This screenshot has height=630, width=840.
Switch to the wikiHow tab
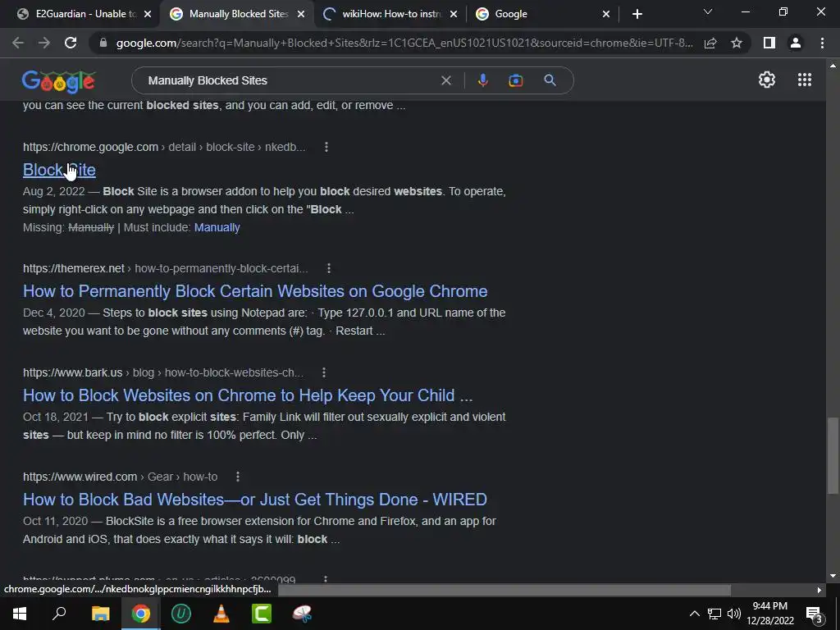pyautogui.click(x=390, y=14)
